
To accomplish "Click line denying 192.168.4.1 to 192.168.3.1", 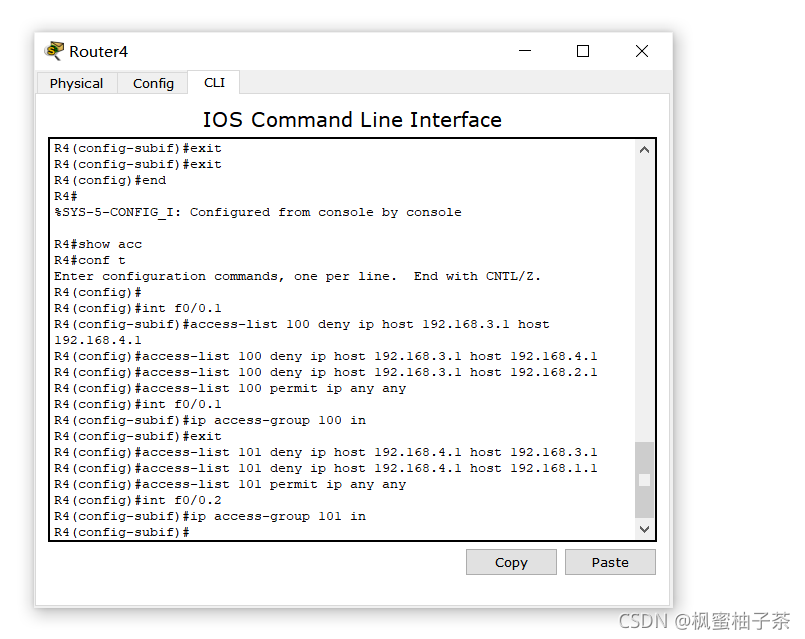I will 325,453.
